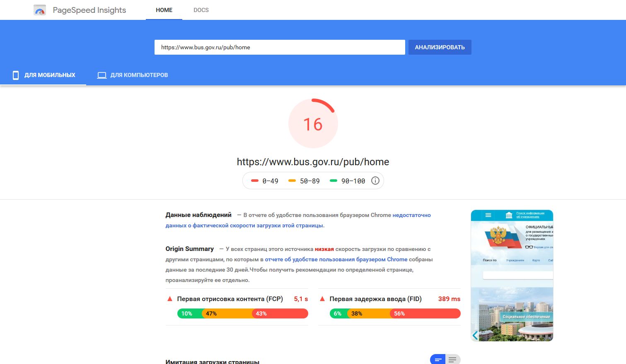Viewport: 626px width, 364px height.
Task: Click the red word 'низкая'
Action: (324, 249)
